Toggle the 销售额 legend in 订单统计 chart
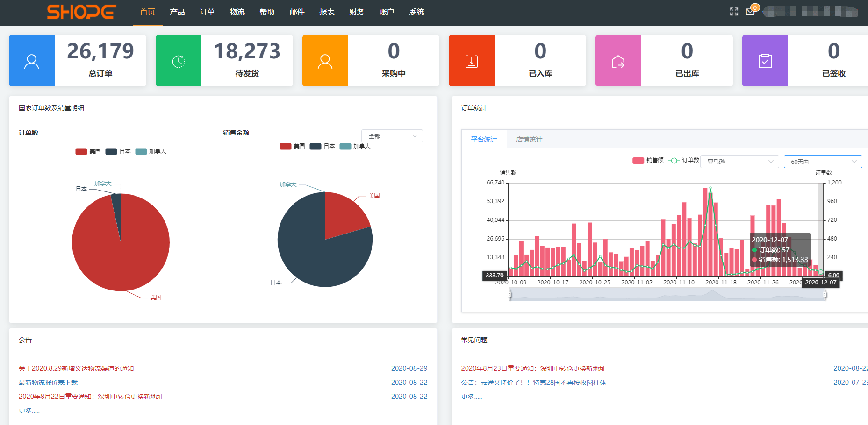The width and height of the screenshot is (868, 425). [x=648, y=160]
